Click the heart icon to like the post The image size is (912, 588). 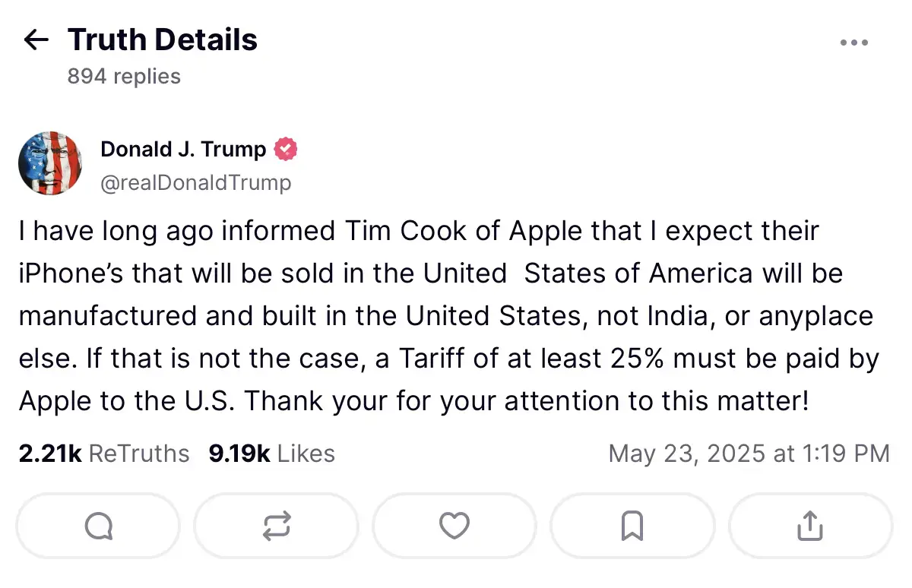tap(454, 525)
